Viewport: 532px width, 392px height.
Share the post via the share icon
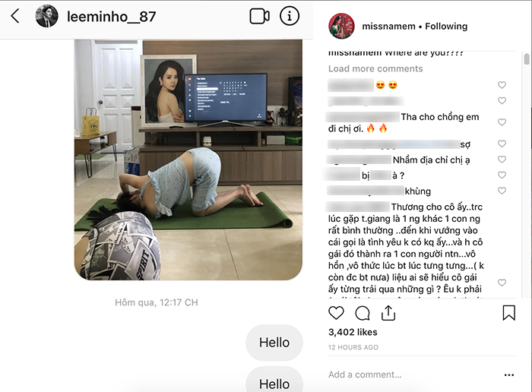(x=388, y=313)
